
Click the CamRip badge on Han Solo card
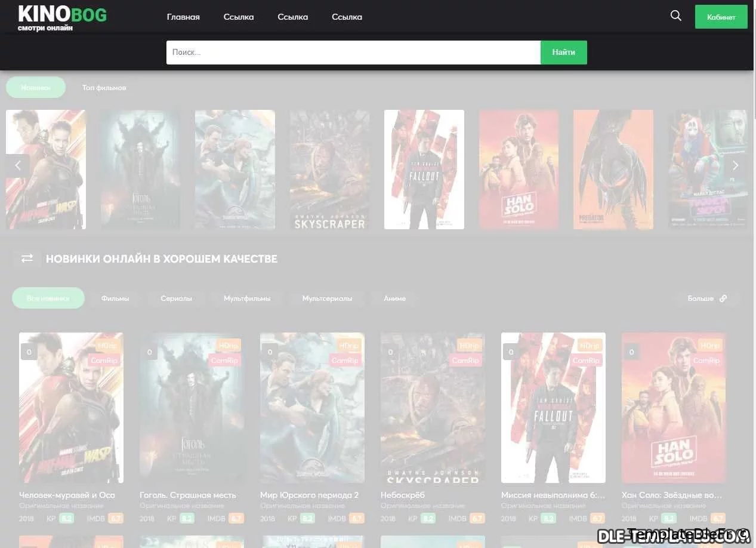[x=706, y=361]
